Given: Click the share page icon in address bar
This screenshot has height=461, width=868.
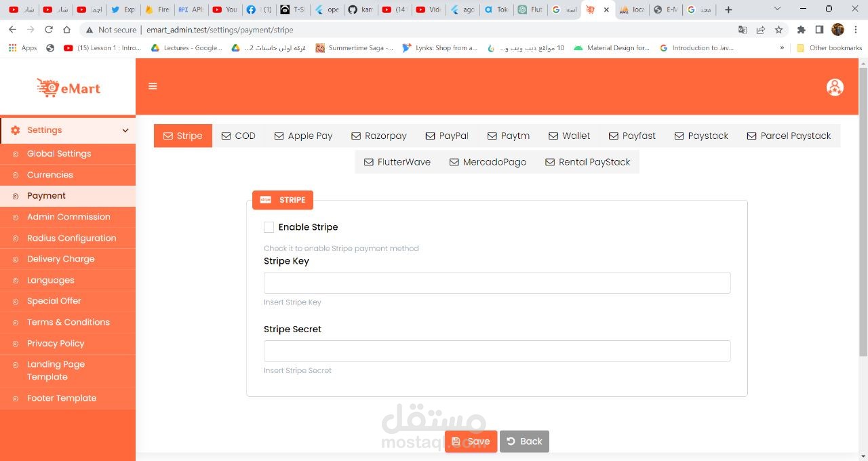Looking at the screenshot, I should click(x=761, y=30).
